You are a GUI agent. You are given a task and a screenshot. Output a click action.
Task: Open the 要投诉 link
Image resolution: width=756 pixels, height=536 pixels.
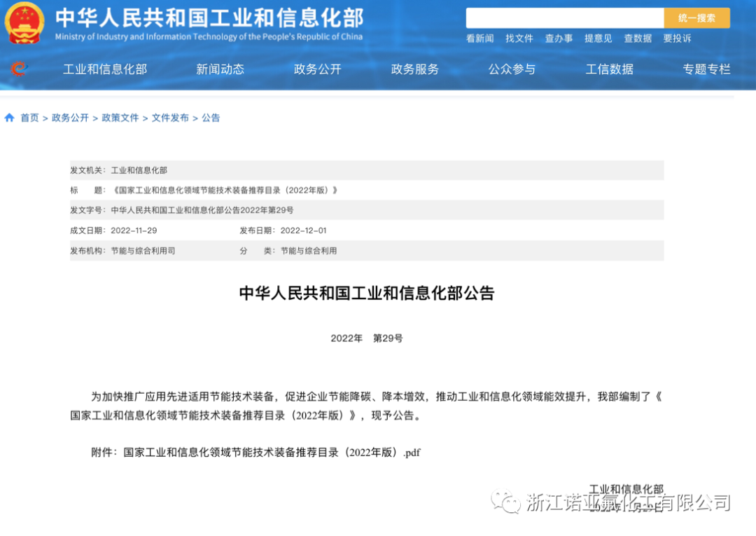(676, 39)
